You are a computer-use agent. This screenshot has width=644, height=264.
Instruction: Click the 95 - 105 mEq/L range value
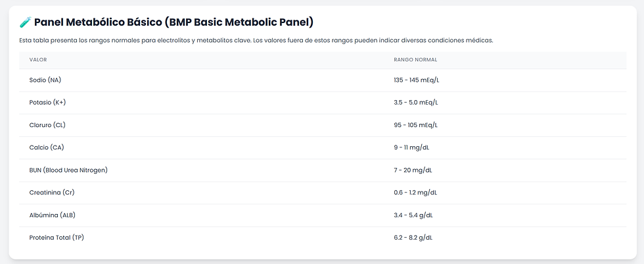[415, 125]
